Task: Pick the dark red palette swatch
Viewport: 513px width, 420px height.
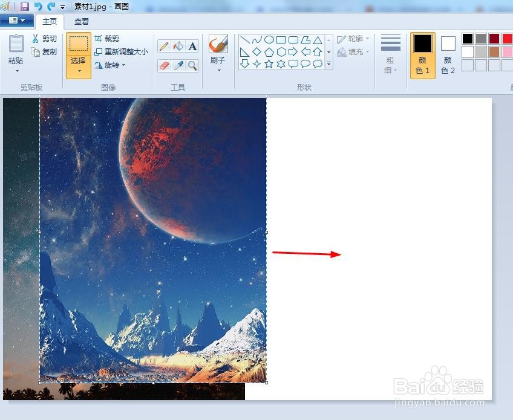Action: pos(494,39)
